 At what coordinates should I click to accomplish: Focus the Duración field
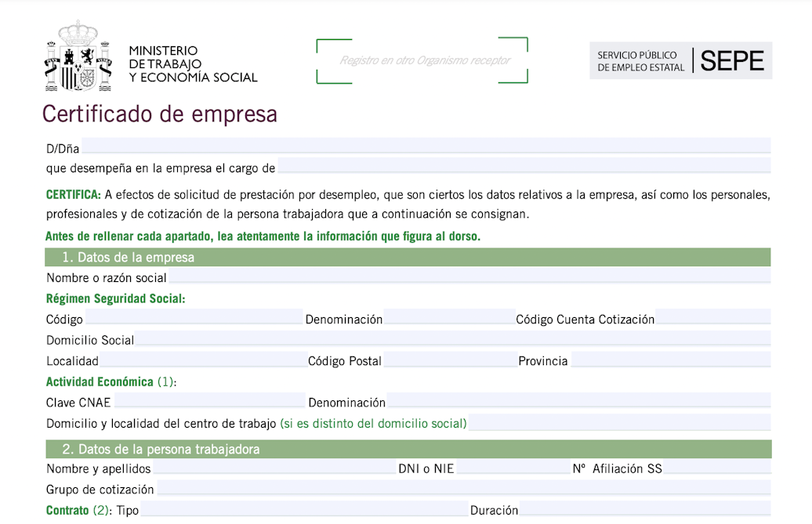645,508
